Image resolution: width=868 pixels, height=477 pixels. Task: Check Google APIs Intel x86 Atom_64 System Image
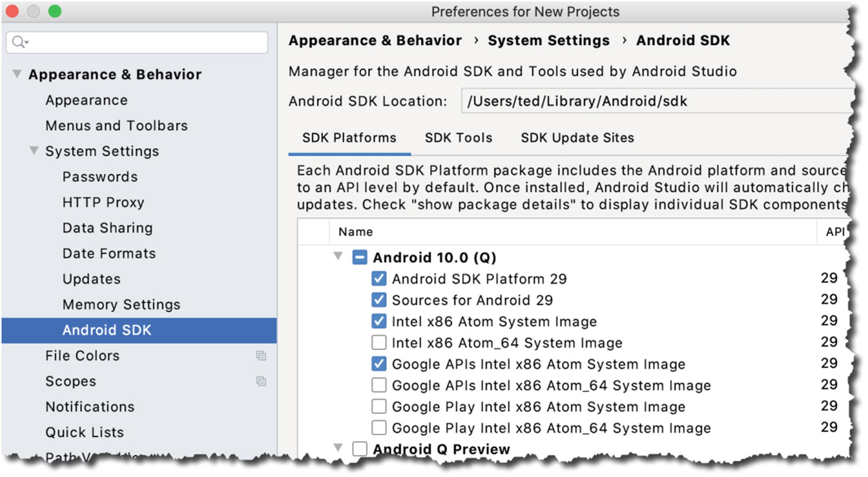point(379,385)
